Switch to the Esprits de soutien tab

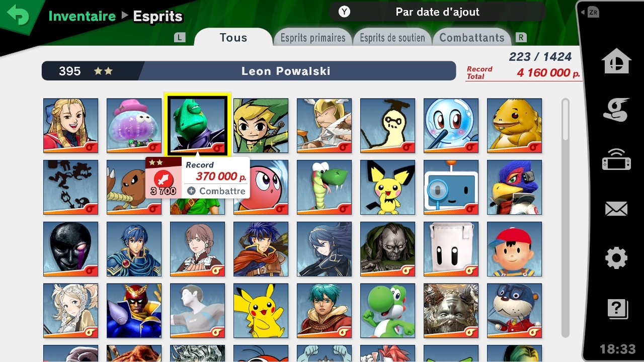[392, 38]
